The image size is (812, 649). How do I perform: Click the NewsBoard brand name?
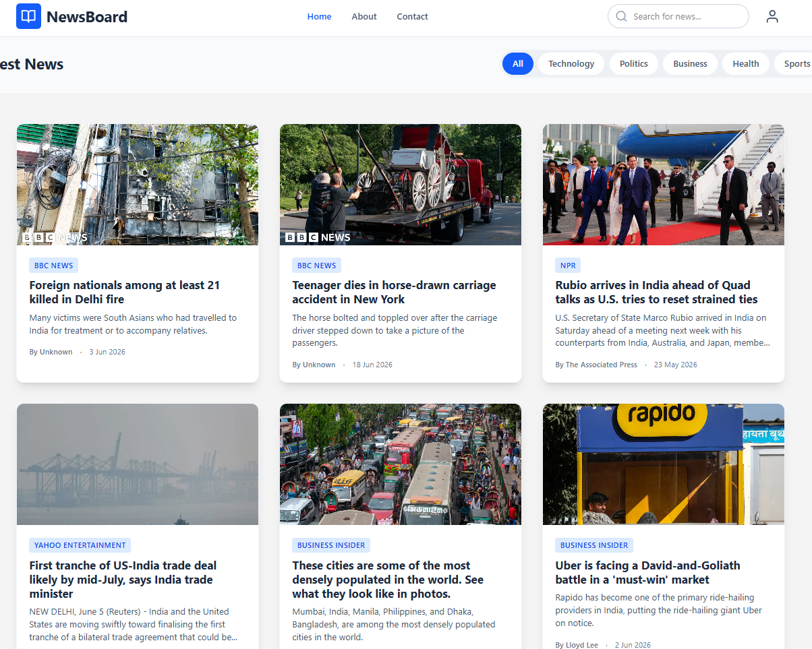[x=87, y=17]
